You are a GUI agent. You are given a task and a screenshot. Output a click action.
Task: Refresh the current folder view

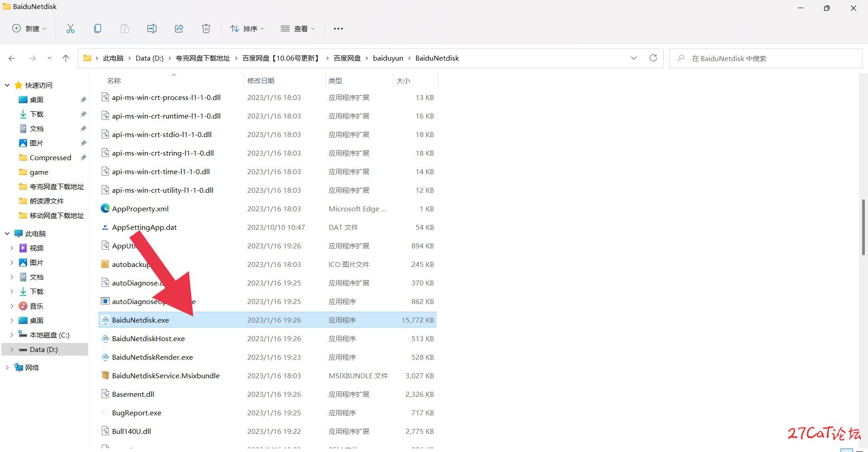(653, 58)
